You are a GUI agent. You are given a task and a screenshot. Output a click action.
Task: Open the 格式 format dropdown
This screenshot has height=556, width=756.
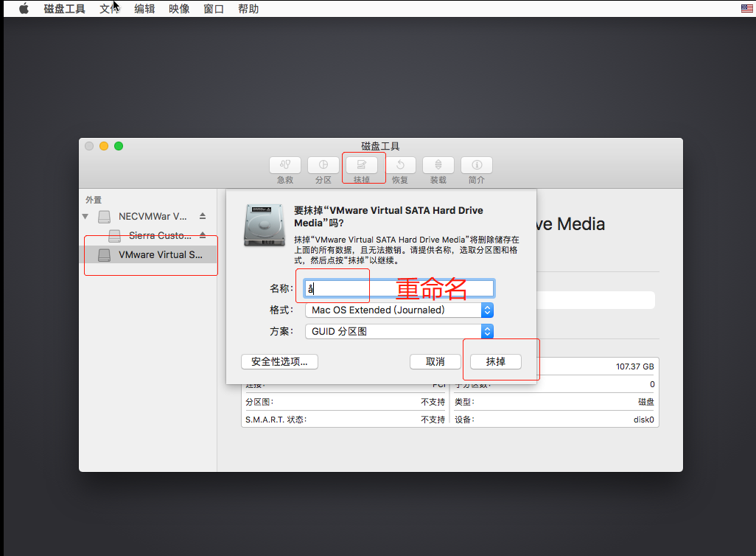(x=399, y=310)
